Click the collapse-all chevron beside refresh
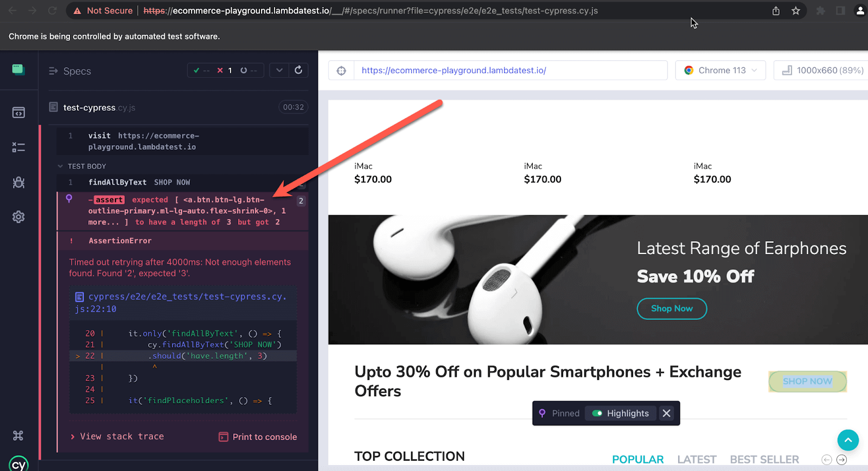Viewport: 868px width, 471px height. tap(279, 70)
